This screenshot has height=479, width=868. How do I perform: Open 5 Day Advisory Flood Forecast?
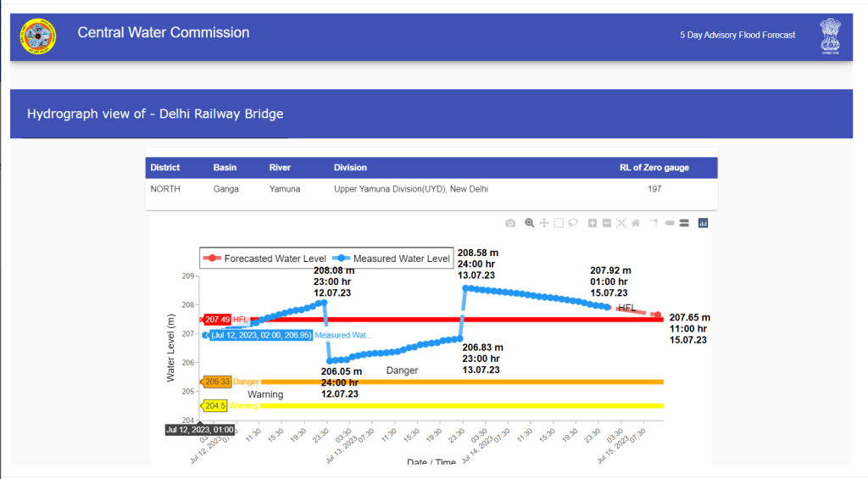coord(737,35)
